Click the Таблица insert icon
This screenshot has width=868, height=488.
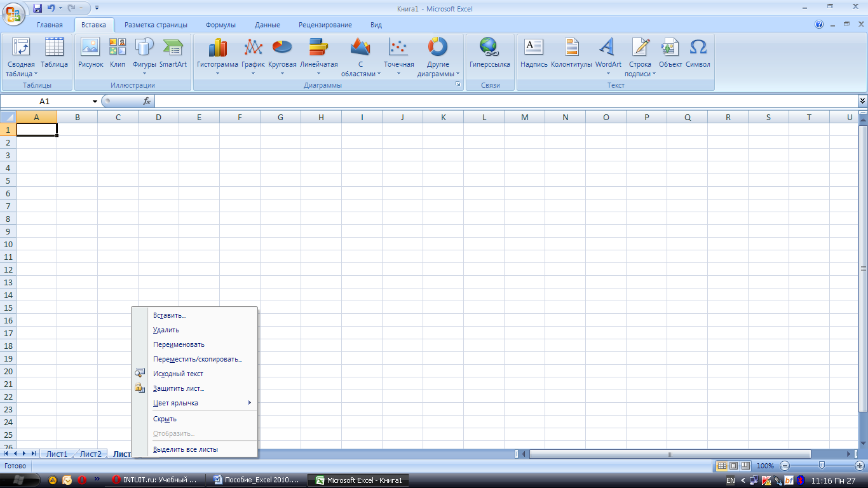click(54, 53)
